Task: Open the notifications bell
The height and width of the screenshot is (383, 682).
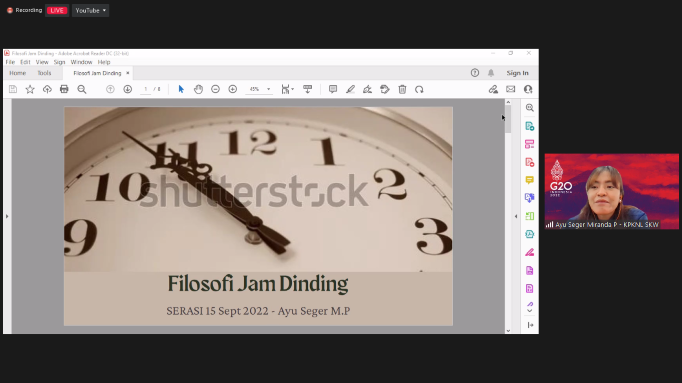Action: point(491,73)
